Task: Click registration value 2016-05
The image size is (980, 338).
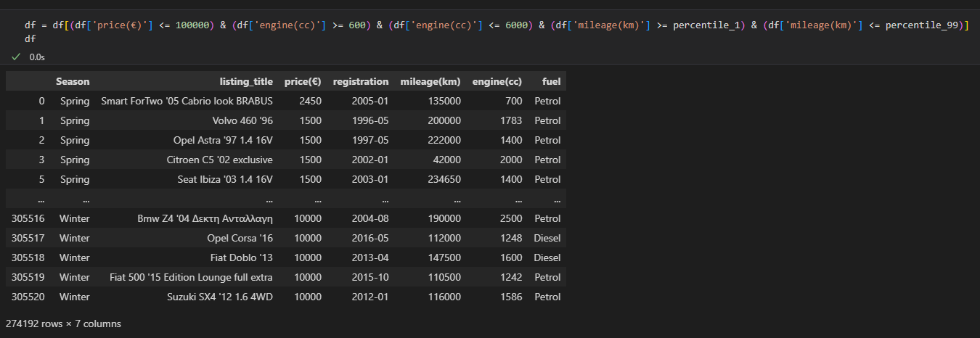Action: pos(370,238)
